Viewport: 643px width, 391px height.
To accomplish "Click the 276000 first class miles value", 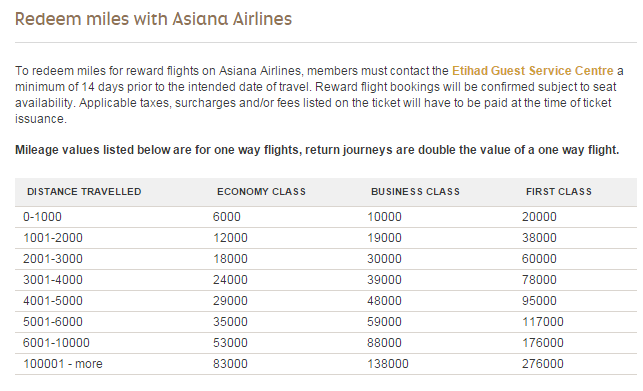I will (543, 364).
